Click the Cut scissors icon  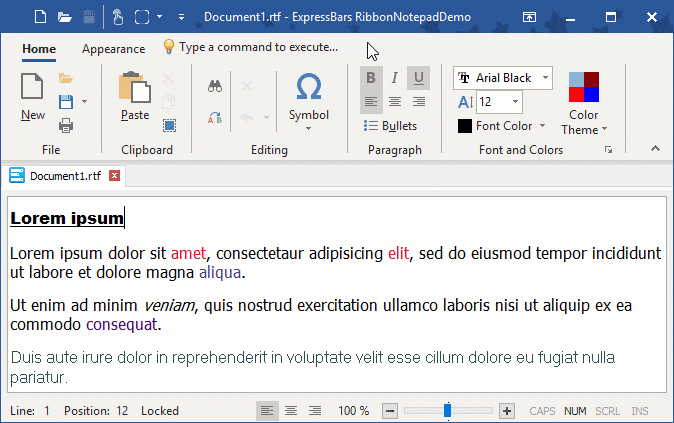(x=168, y=79)
